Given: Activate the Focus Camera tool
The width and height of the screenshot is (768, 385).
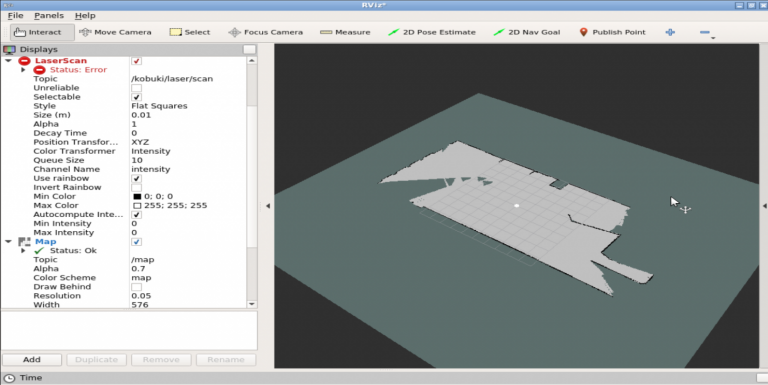Looking at the screenshot, I should click(265, 32).
